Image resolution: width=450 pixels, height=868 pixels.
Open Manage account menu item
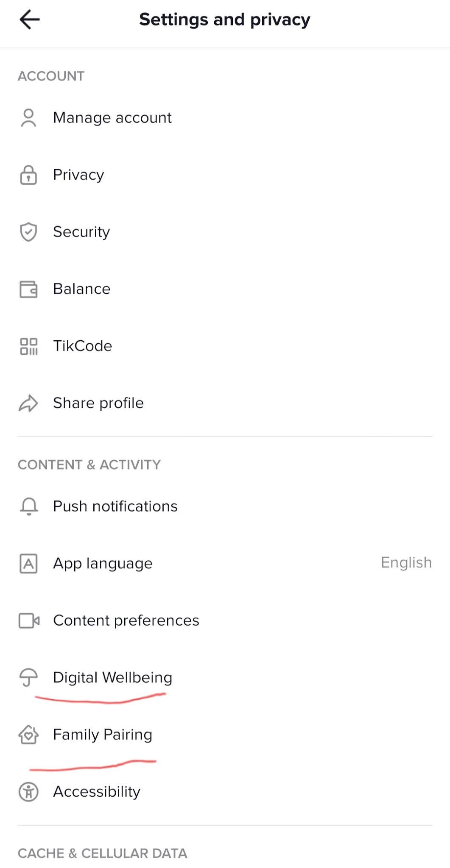[x=112, y=118]
